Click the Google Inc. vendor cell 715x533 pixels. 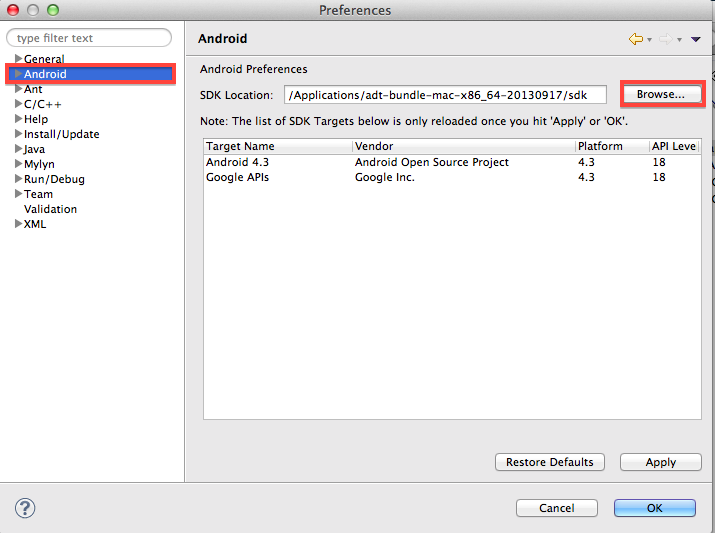coord(385,177)
